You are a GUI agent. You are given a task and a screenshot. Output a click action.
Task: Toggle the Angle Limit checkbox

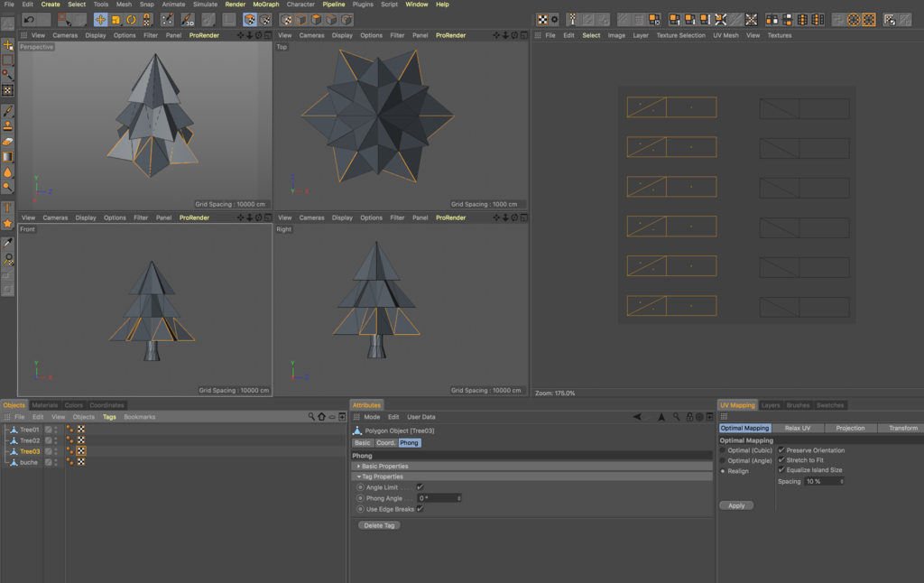point(420,487)
